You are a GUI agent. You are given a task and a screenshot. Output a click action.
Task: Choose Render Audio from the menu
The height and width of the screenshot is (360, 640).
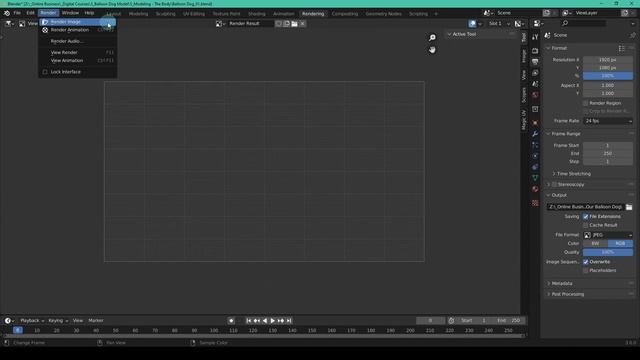tap(78, 41)
